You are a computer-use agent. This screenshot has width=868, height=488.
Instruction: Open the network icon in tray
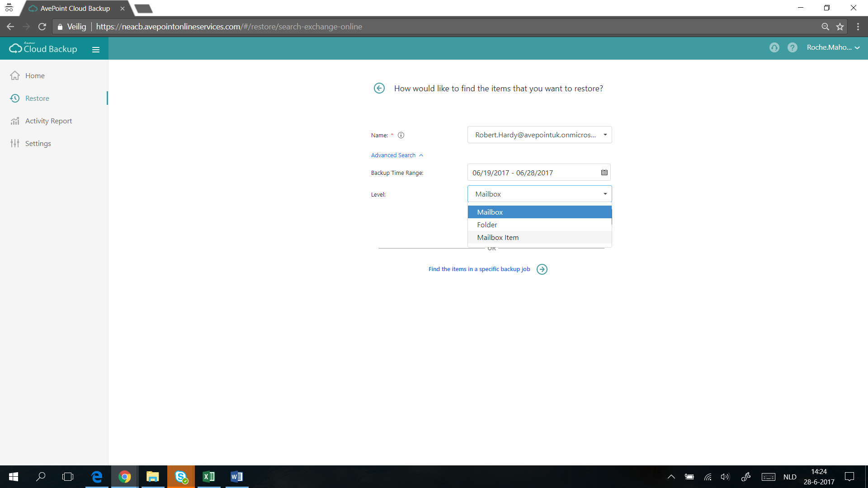click(708, 477)
